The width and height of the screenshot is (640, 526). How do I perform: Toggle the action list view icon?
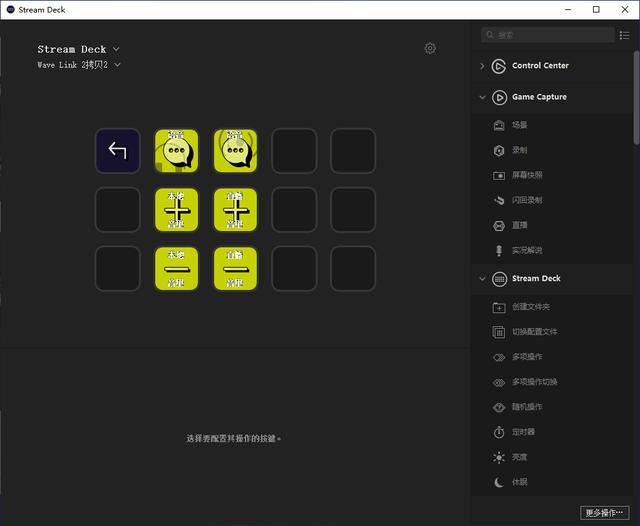pos(624,36)
